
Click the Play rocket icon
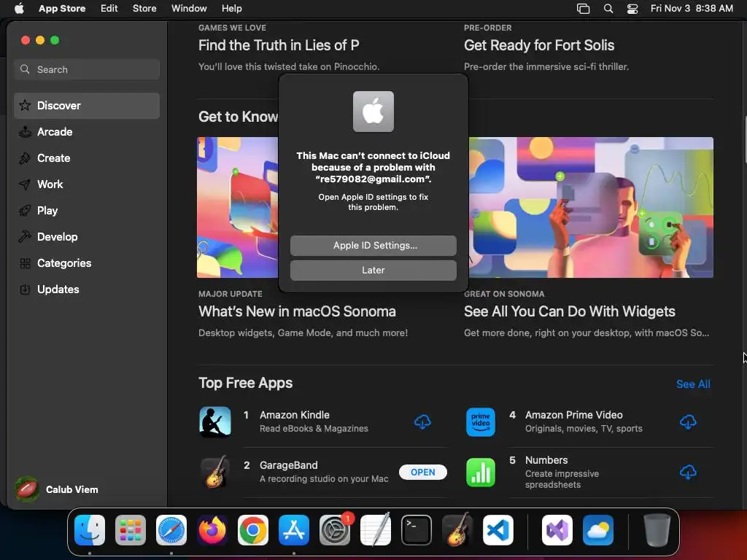(25, 211)
